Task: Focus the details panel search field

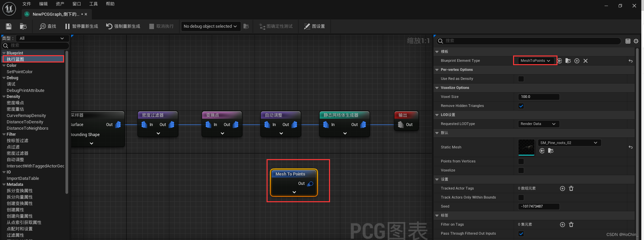Action: pos(529,41)
